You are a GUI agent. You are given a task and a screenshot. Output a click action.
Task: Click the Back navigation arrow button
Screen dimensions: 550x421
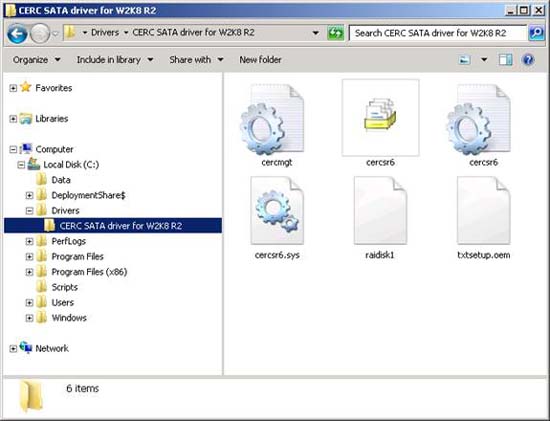17,34
